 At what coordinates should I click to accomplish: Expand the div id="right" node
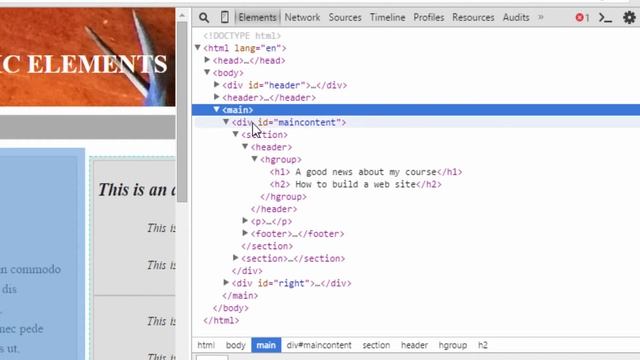[226, 282]
